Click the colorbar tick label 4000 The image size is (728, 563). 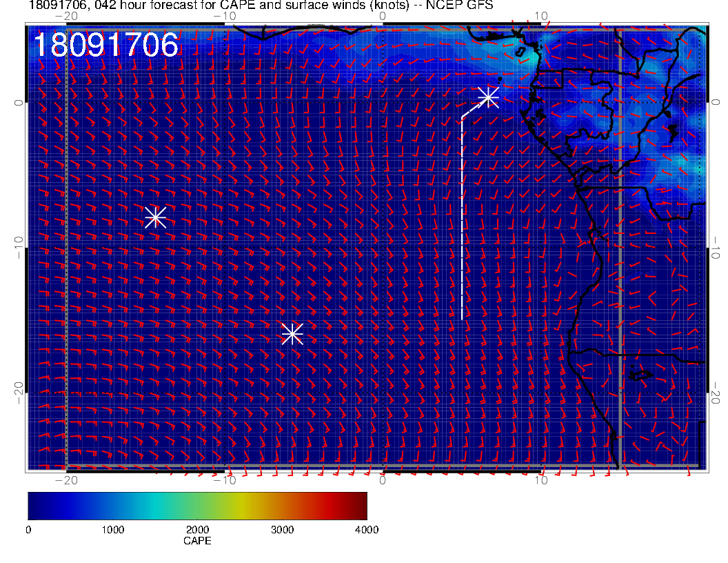click(367, 530)
